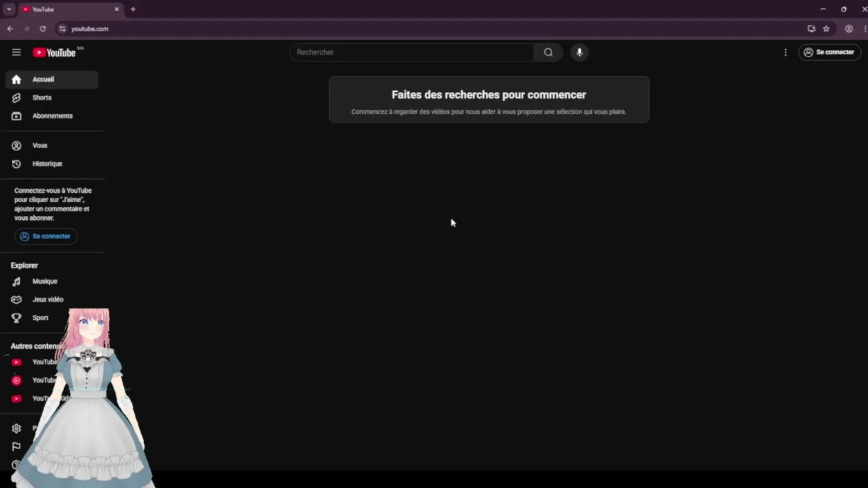The image size is (868, 488).
Task: Reload the YouTube page
Action: (43, 28)
